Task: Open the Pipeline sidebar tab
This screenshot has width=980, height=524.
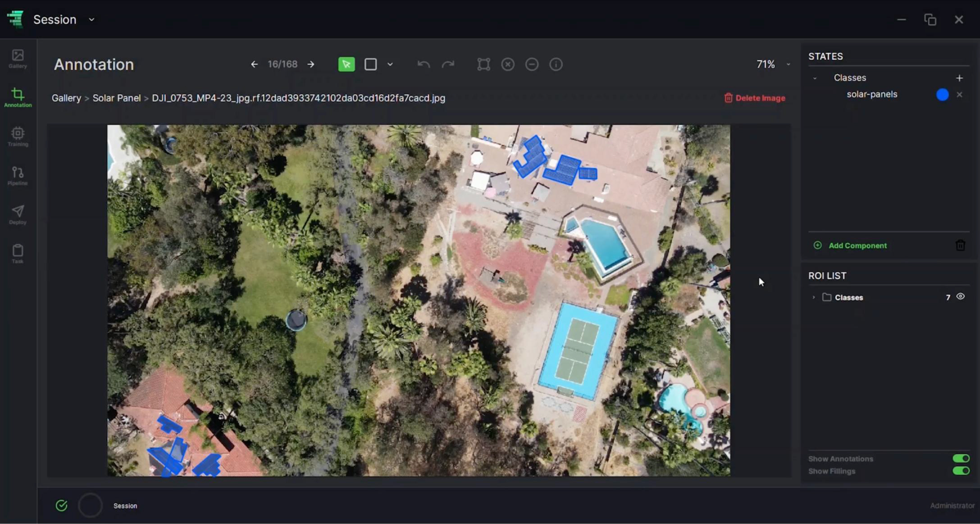Action: pos(18,176)
